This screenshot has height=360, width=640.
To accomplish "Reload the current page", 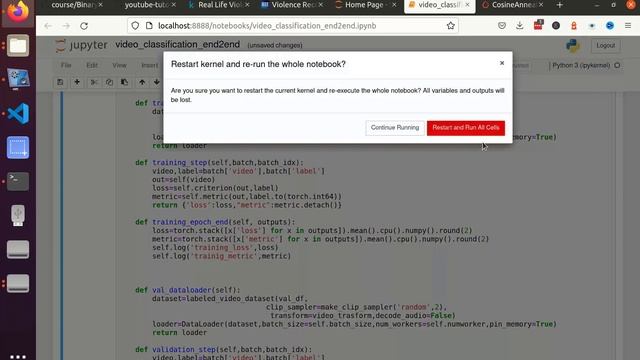I will 84,26.
